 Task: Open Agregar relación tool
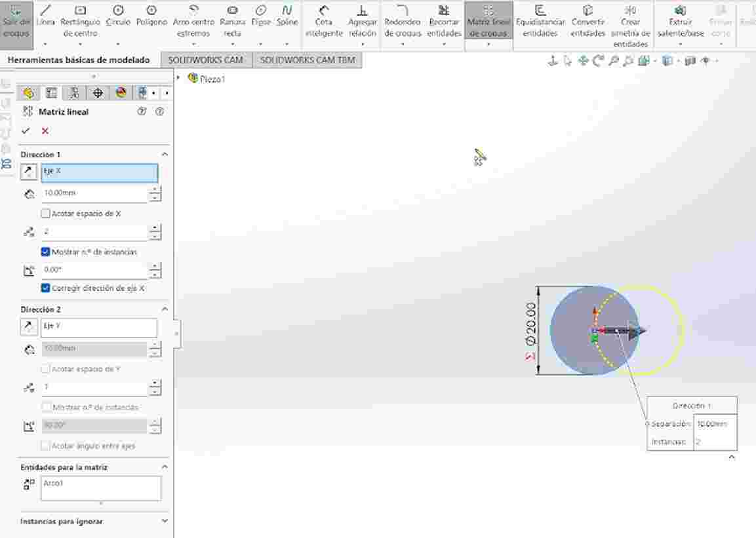(362, 21)
